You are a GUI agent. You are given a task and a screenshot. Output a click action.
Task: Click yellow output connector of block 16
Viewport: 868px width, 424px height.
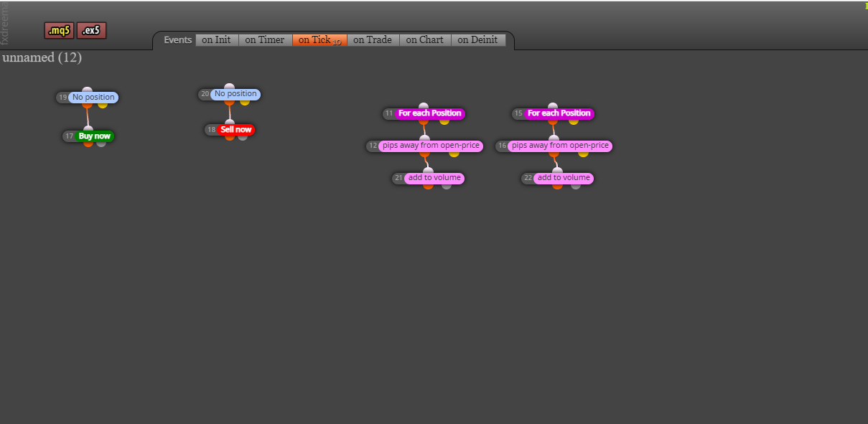[x=583, y=153]
